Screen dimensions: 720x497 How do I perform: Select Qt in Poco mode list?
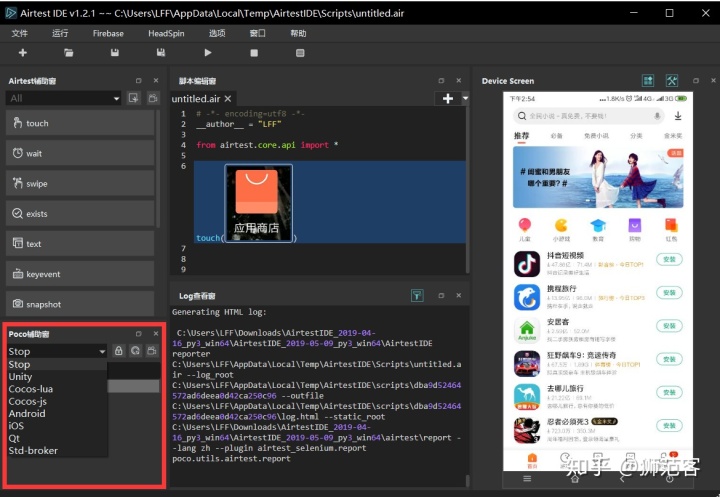point(56,439)
